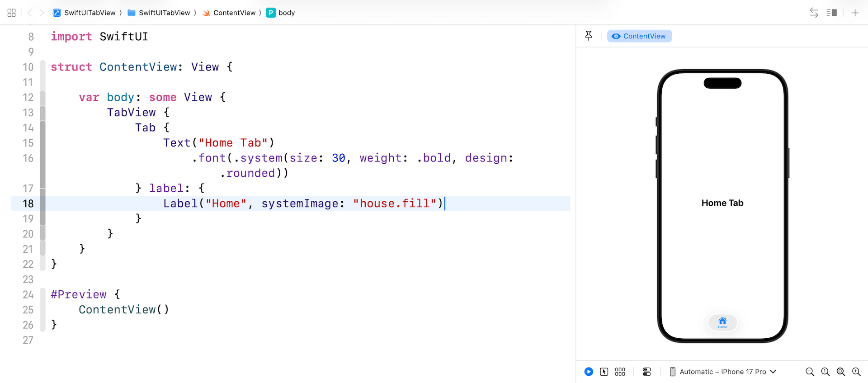Viewport: 868px width, 383px height.
Task: Go back to the previous file
Action: pyautogui.click(x=30, y=13)
